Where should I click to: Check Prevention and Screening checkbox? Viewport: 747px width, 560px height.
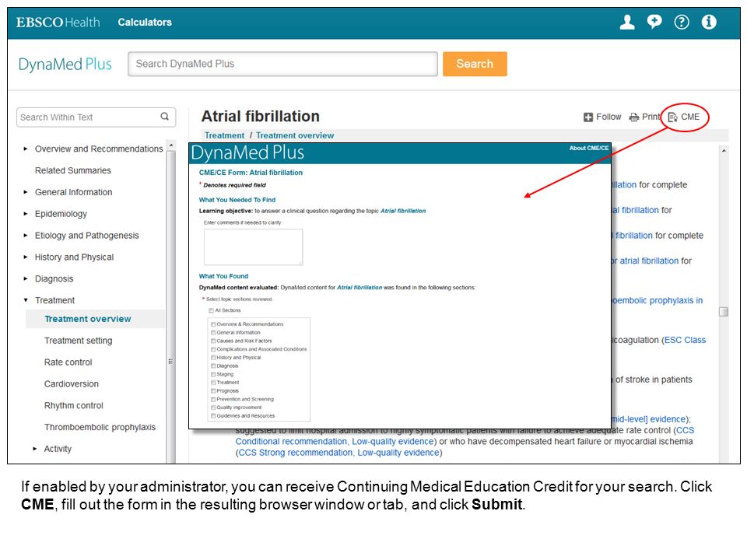213,399
